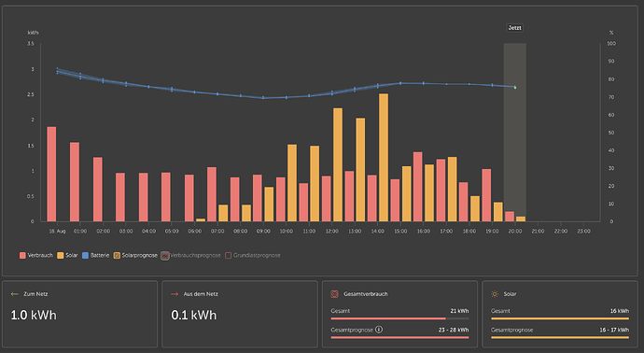Select the orange Solar bar at 10:00
Viewport: 644px width, 353px height.
point(292,183)
